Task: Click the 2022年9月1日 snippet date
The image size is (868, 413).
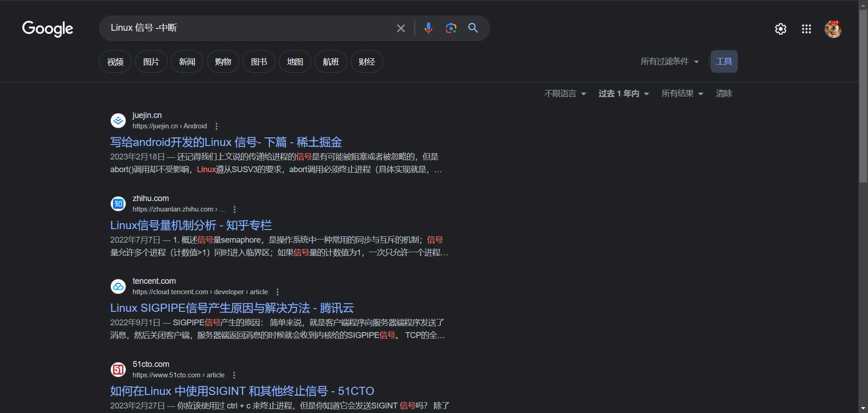Action: point(135,323)
